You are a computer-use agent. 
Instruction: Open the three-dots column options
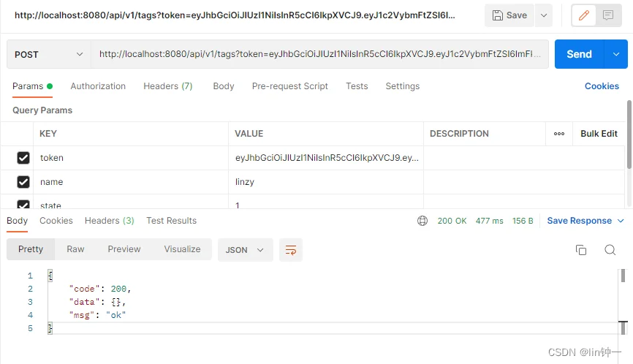pos(559,134)
